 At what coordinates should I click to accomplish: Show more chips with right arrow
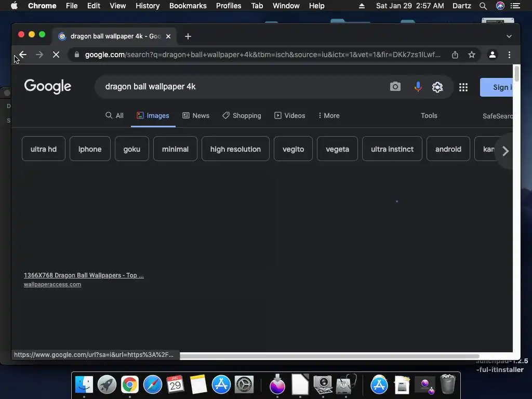(505, 151)
